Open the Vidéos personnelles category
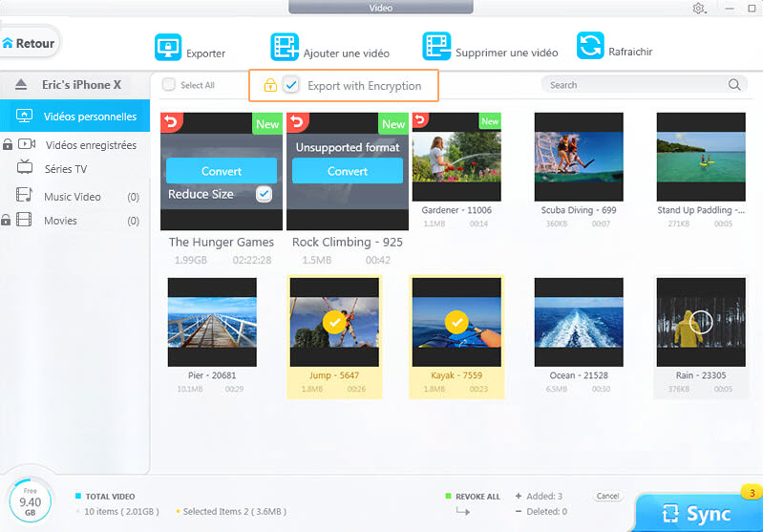 click(x=89, y=117)
